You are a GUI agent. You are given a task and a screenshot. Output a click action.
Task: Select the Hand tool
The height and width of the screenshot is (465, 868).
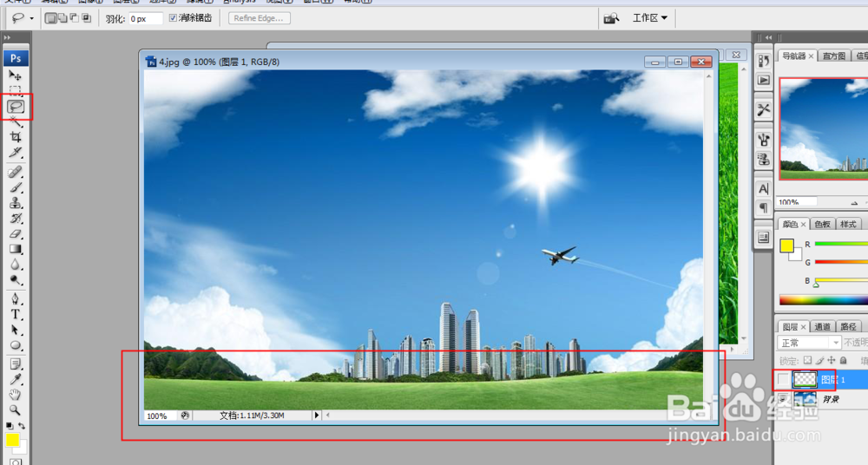click(x=15, y=395)
